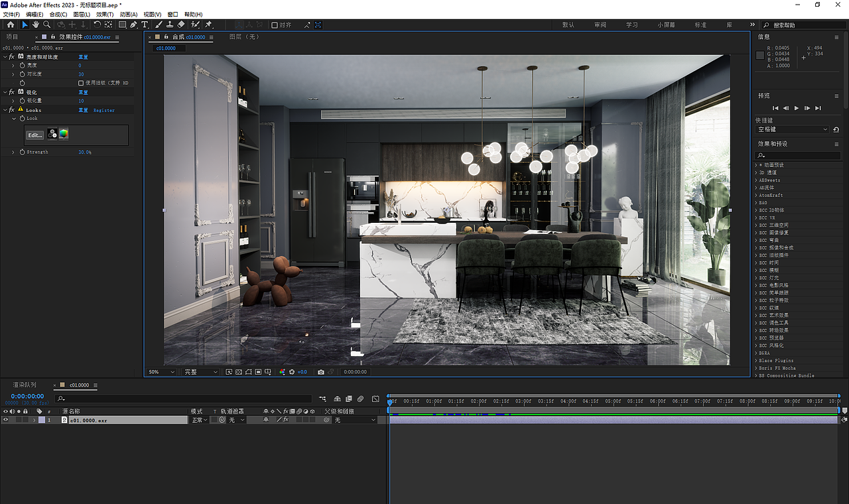Screen dimensions: 849x504
Task: Select the Brush tool
Action: tap(159, 25)
